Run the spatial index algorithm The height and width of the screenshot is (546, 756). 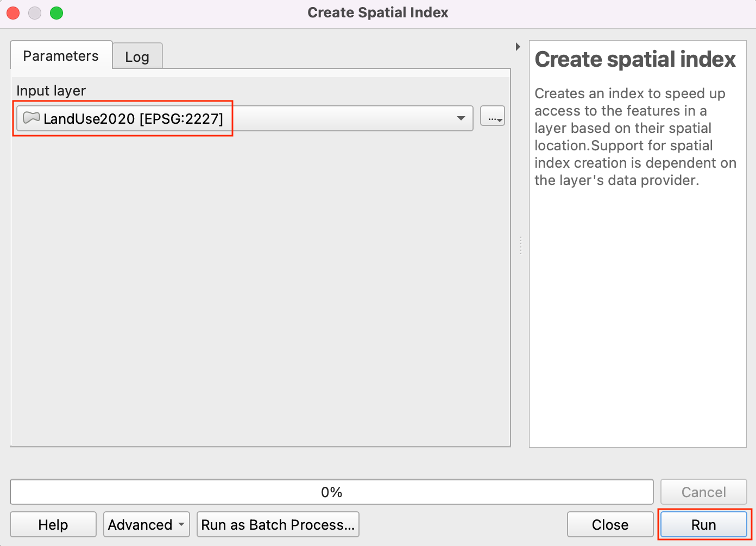tap(704, 524)
